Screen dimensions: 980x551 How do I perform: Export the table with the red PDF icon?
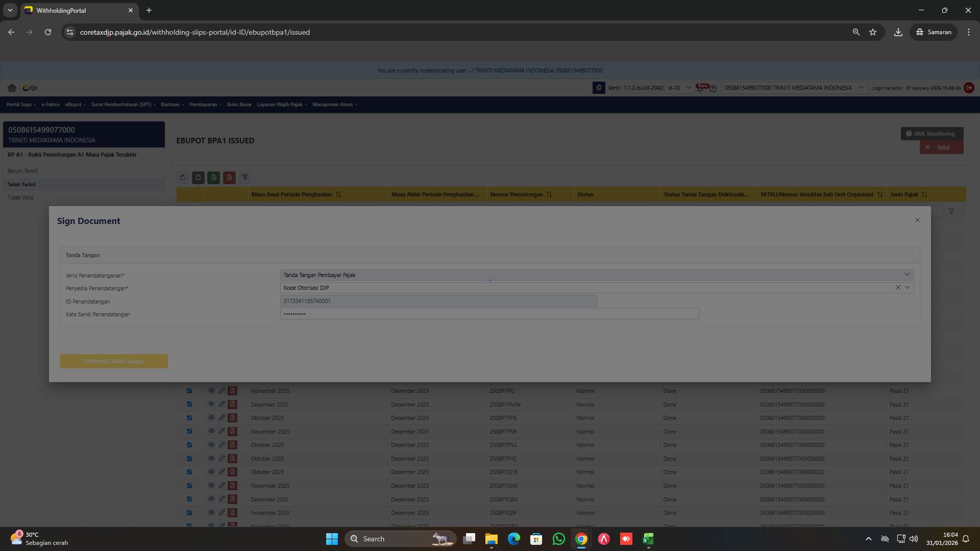point(229,178)
